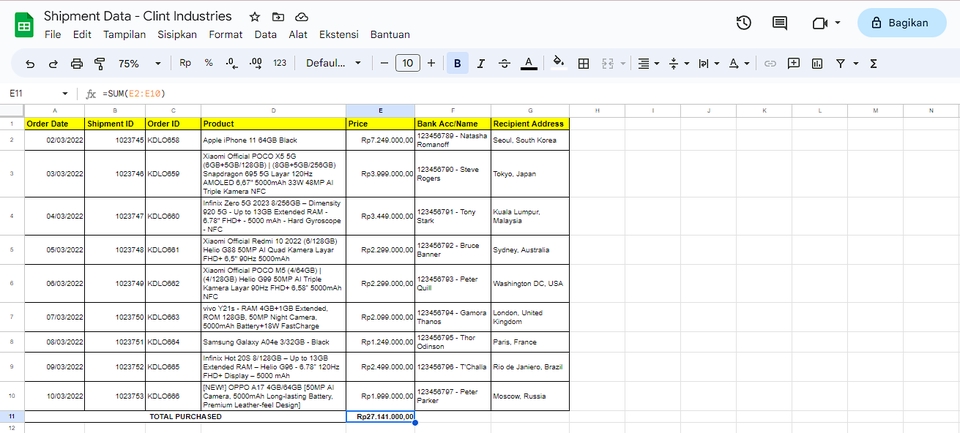Select column E header
The image size is (960, 433).
tap(380, 110)
